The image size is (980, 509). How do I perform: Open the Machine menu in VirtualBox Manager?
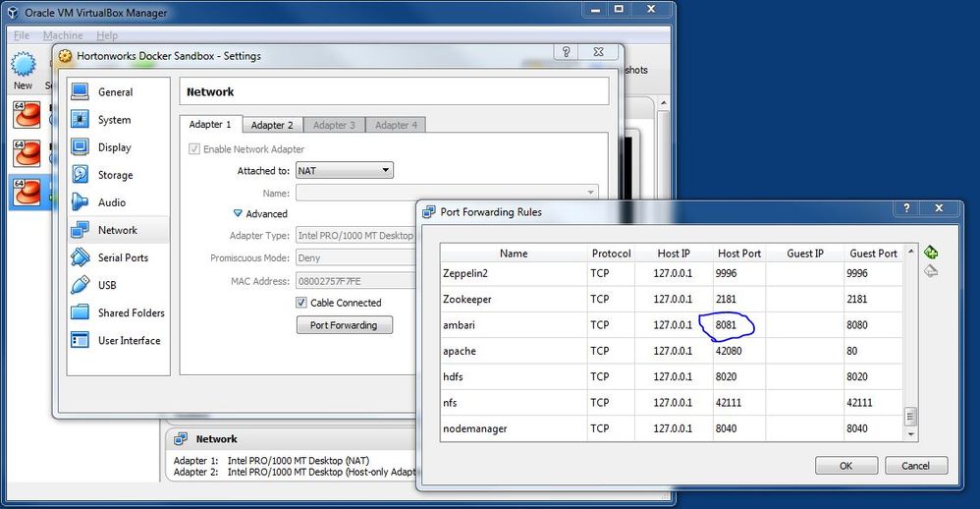click(63, 35)
